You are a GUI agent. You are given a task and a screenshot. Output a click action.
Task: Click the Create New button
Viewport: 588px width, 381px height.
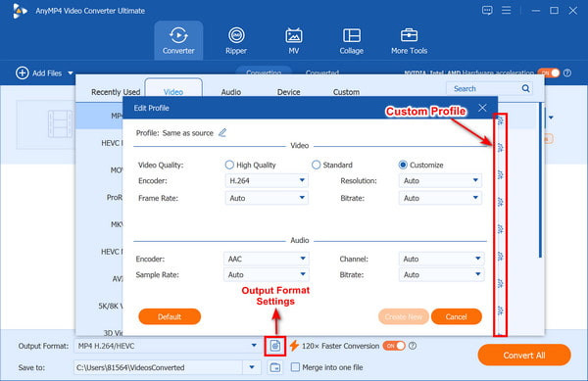[x=404, y=316]
